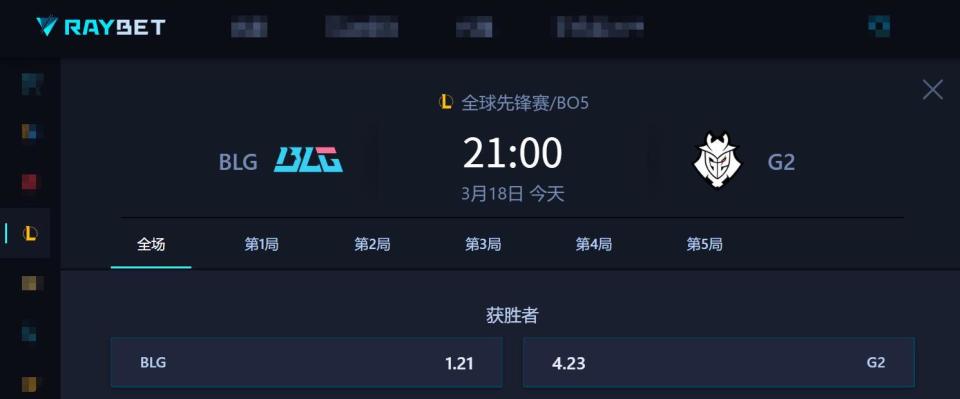Click the G2 team logo

tap(716, 160)
